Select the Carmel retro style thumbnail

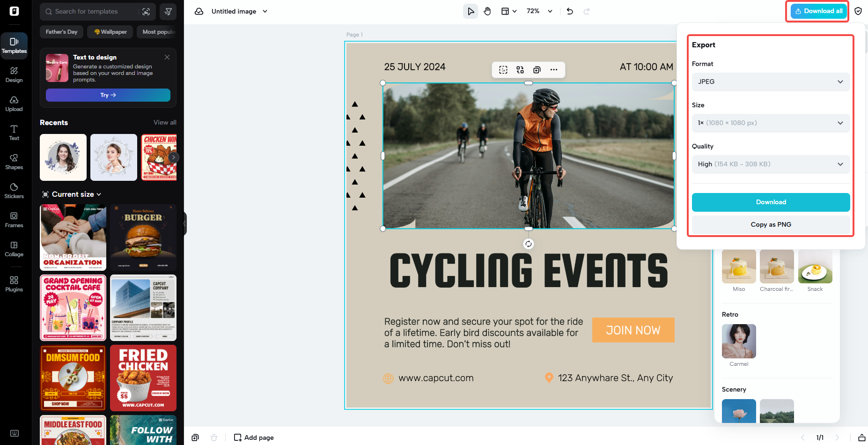[739, 341]
